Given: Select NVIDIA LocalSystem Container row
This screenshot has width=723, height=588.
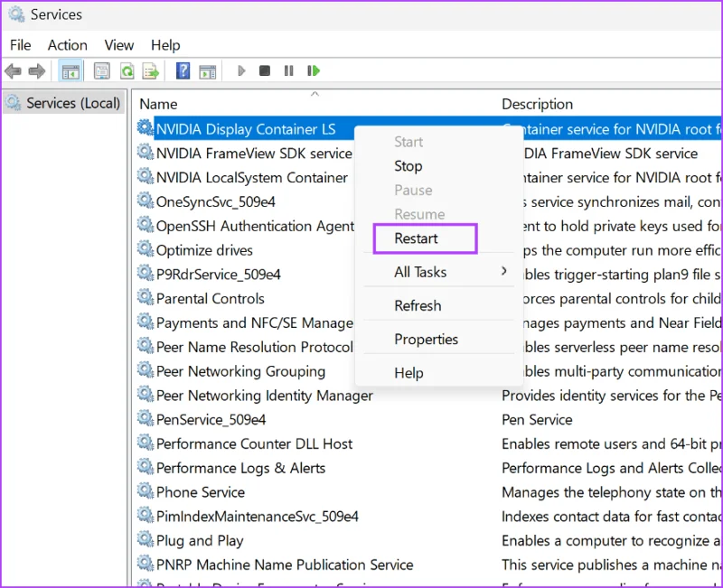Looking at the screenshot, I should [x=252, y=177].
